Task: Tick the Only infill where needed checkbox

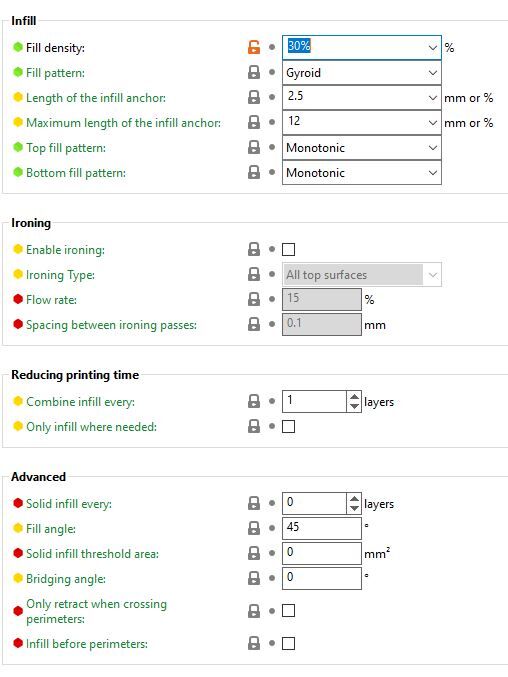Action: point(288,427)
